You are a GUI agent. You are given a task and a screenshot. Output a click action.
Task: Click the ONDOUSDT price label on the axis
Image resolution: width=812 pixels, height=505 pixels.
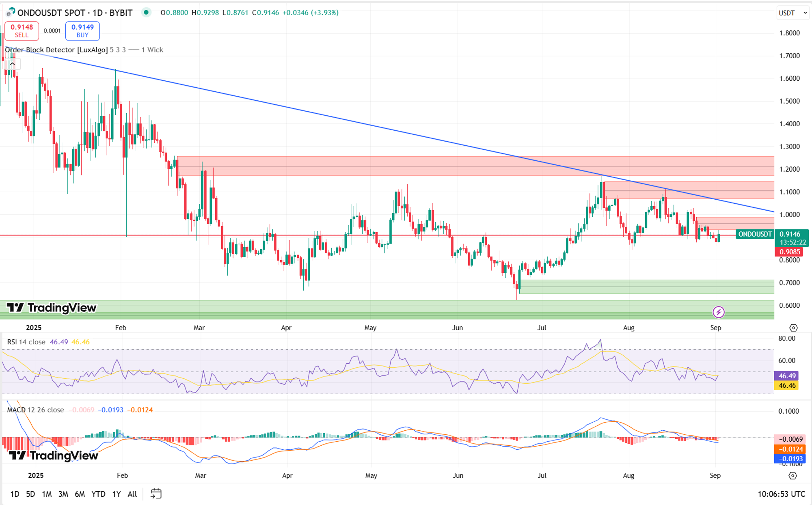(x=755, y=234)
